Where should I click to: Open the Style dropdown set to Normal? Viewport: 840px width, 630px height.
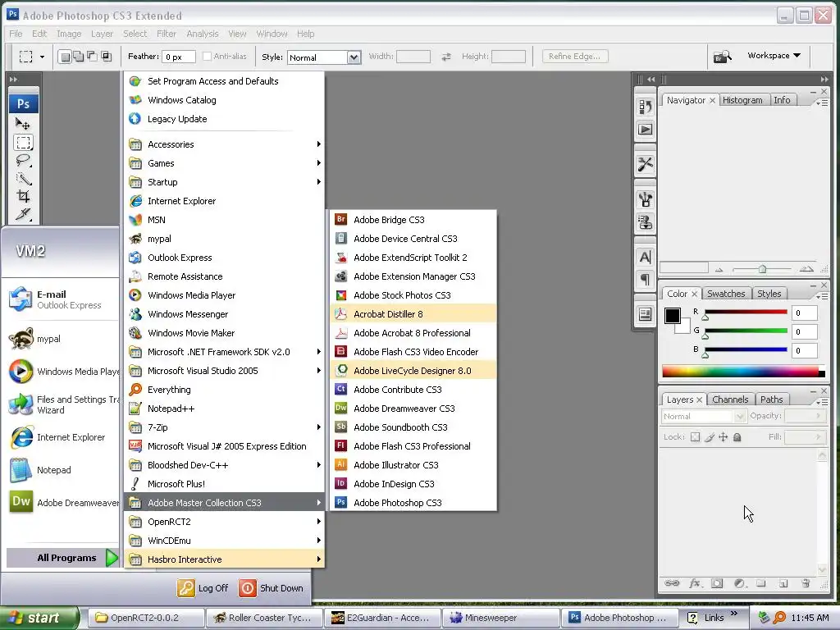tap(323, 57)
